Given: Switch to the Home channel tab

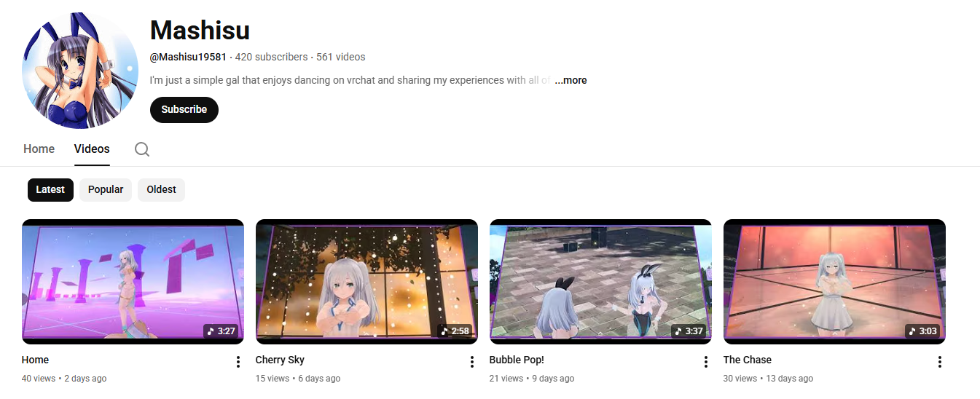Looking at the screenshot, I should (x=39, y=149).
